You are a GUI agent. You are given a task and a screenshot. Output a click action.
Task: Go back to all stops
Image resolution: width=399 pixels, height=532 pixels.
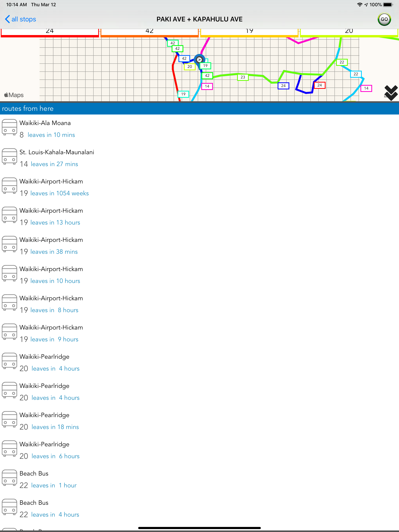point(20,19)
